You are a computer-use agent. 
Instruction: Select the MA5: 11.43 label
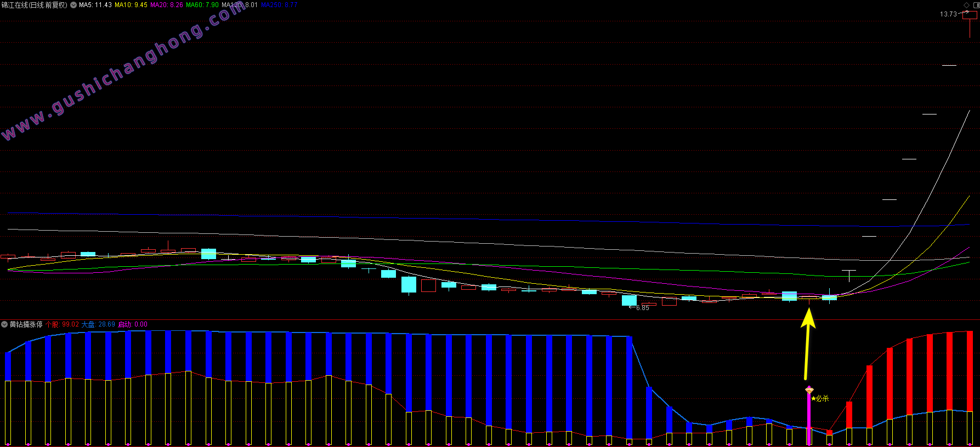95,5
